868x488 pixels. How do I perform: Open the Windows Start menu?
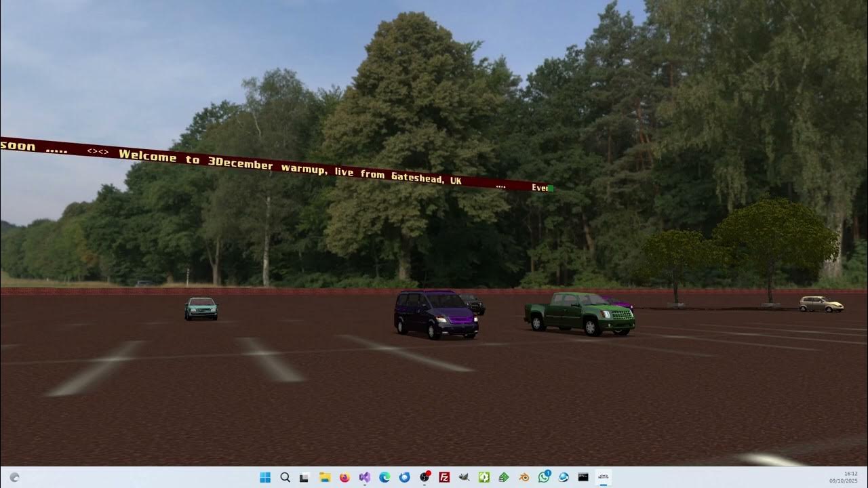pyautogui.click(x=265, y=477)
